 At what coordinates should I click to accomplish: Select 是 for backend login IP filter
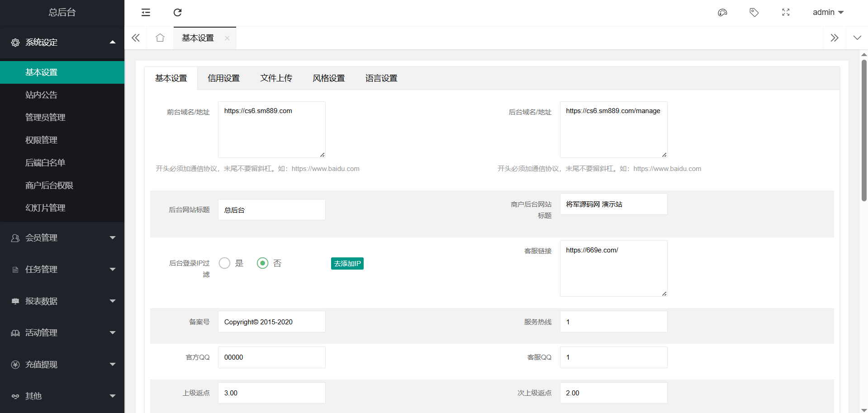[225, 263]
